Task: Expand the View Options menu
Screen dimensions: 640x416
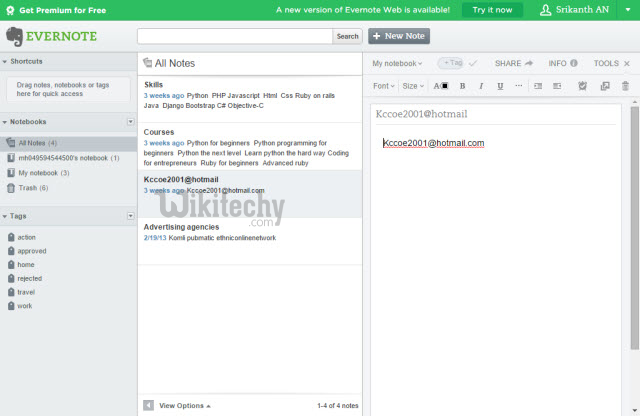Action: pyautogui.click(x=185, y=405)
